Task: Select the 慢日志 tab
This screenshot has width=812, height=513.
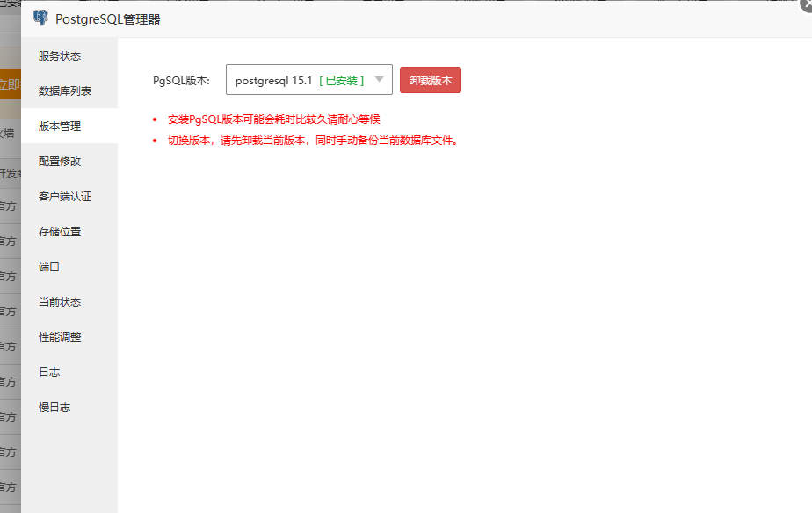Action: 69,408
